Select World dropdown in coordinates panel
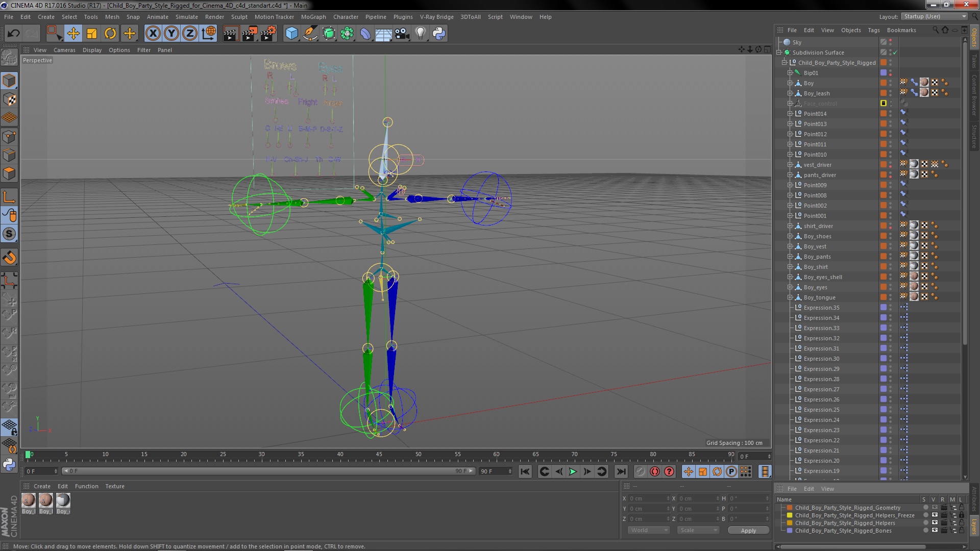This screenshot has width=980, height=551. (647, 530)
